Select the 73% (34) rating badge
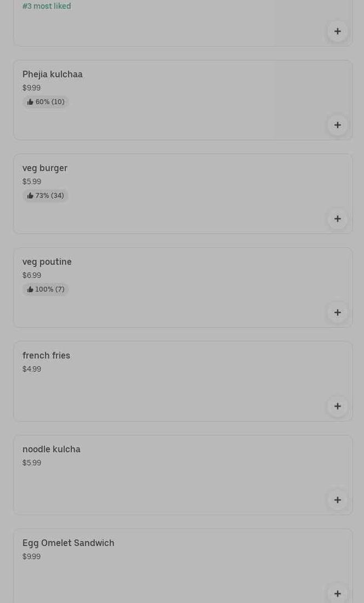This screenshot has width=364, height=603. pyautogui.click(x=46, y=196)
